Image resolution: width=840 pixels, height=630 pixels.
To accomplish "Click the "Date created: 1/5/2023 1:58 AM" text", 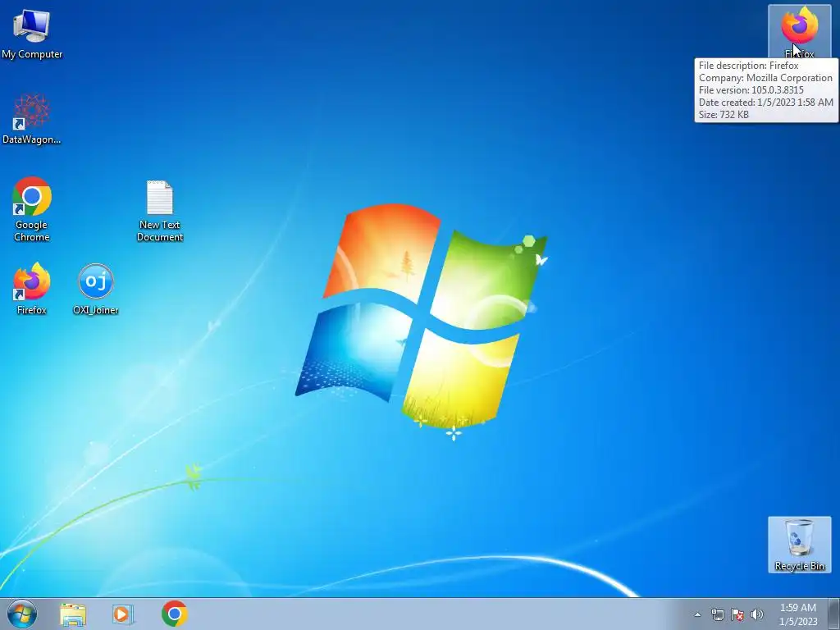I will click(766, 103).
